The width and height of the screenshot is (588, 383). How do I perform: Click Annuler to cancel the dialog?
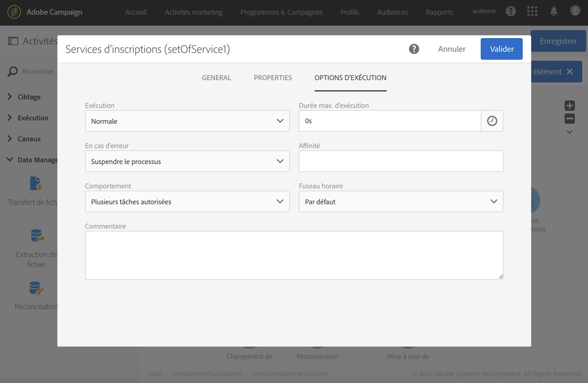pos(451,49)
